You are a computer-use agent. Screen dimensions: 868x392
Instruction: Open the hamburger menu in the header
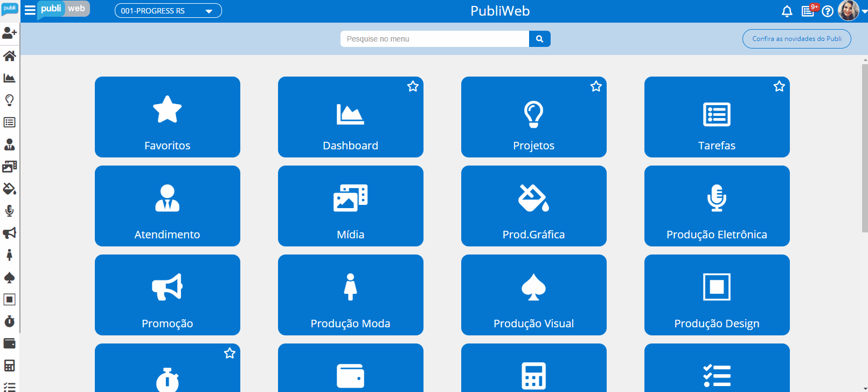(30, 10)
